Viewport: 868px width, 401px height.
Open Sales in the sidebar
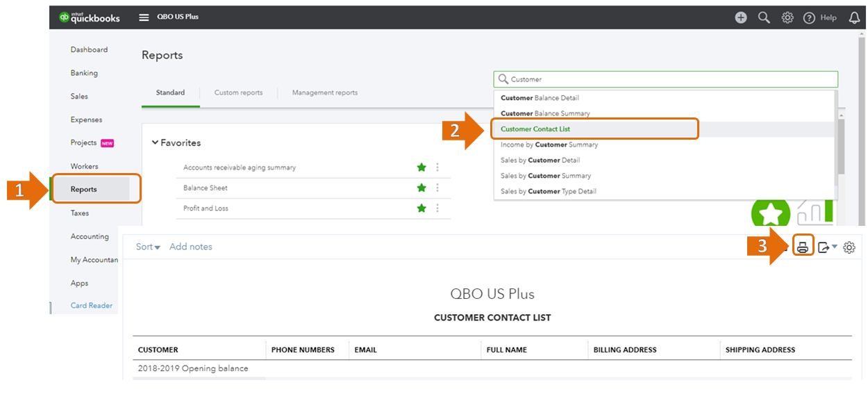79,96
